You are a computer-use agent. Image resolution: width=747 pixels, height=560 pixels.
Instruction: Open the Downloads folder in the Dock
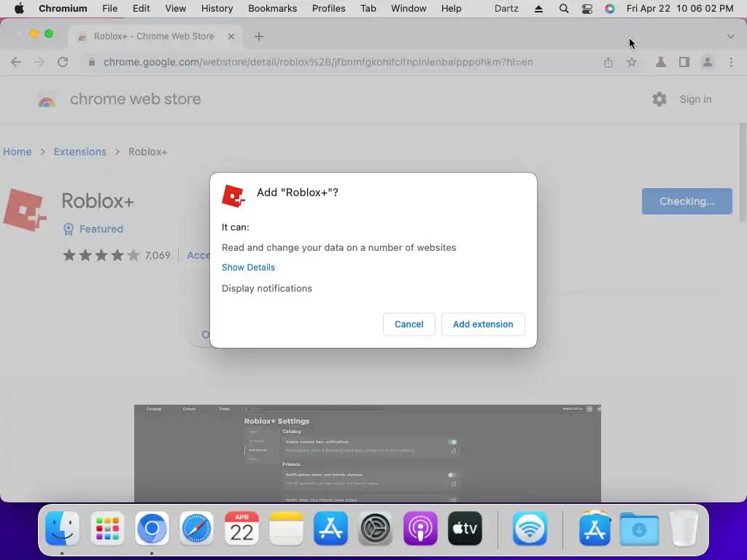(x=639, y=529)
